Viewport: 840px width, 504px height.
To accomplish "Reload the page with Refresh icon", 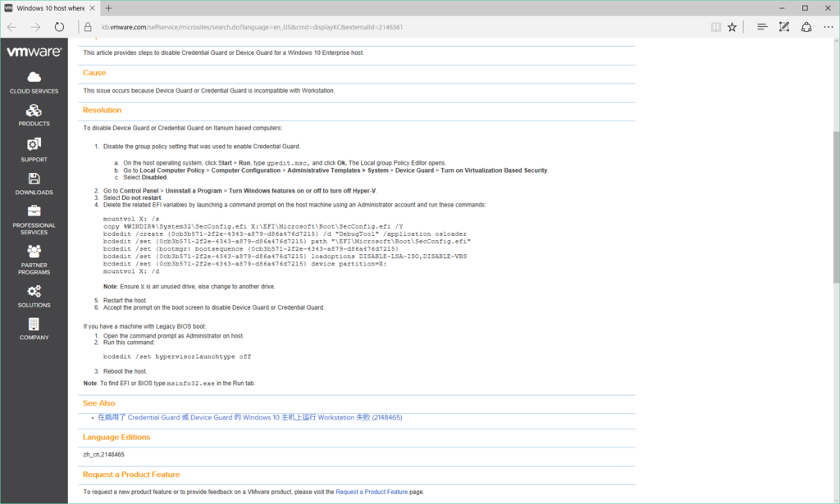I will click(x=59, y=27).
